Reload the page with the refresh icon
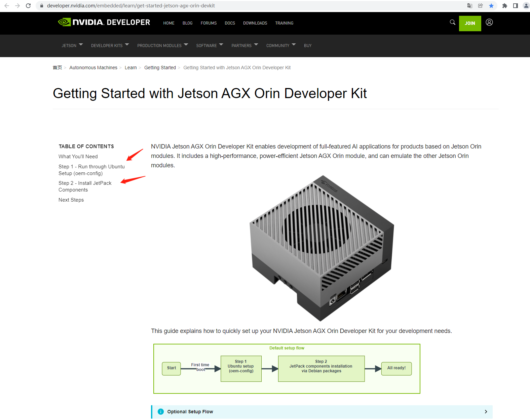Screen dimensions: 530x420 point(28,6)
